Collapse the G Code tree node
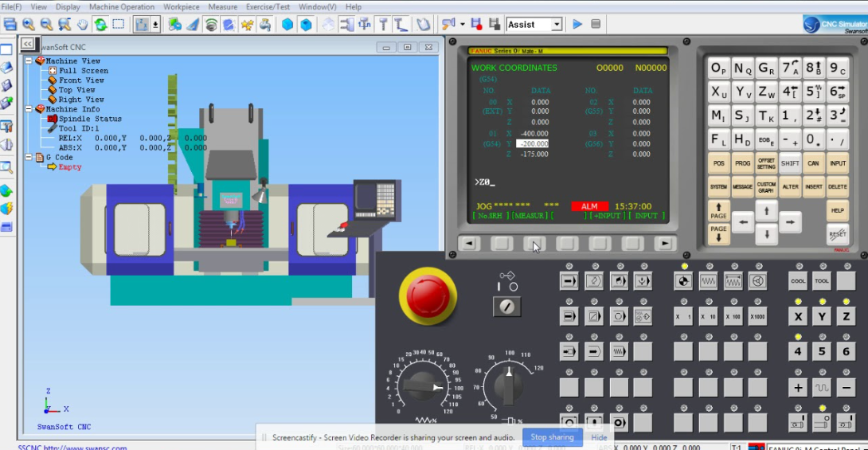 click(x=29, y=157)
